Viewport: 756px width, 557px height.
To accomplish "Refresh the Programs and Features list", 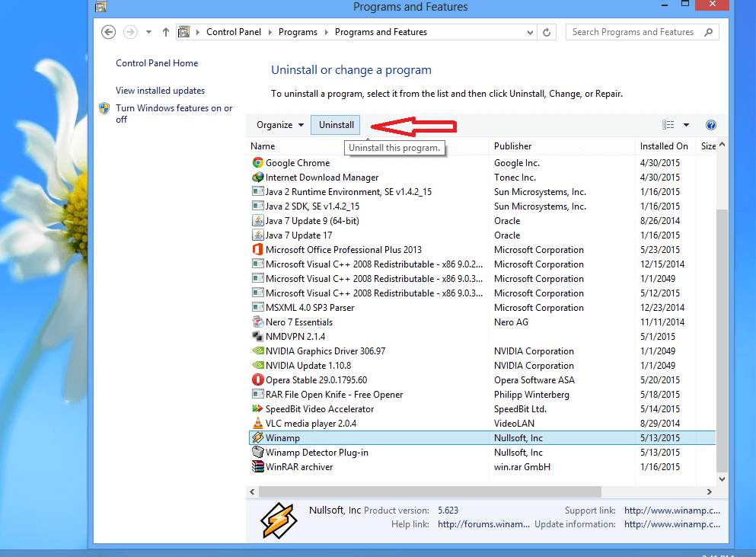I will 547,32.
